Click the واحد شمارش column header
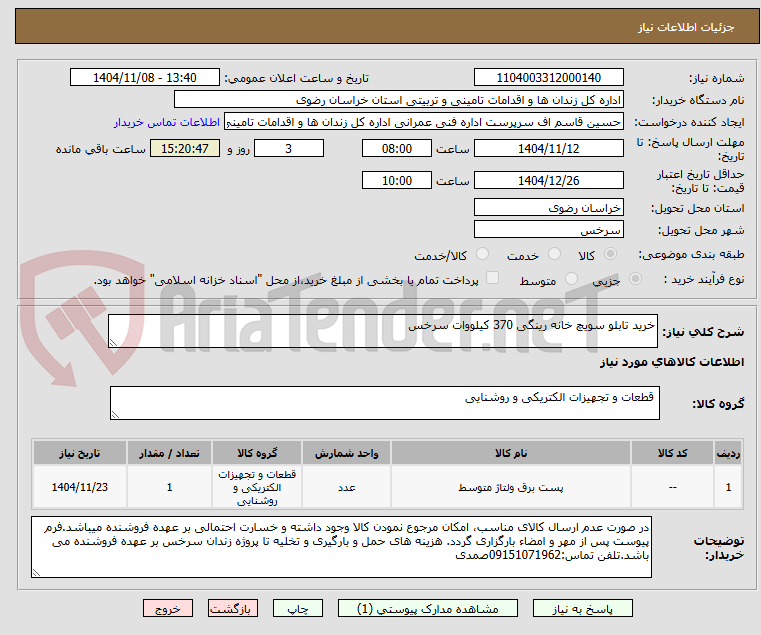Screen dimensions: 761x635 point(346,453)
